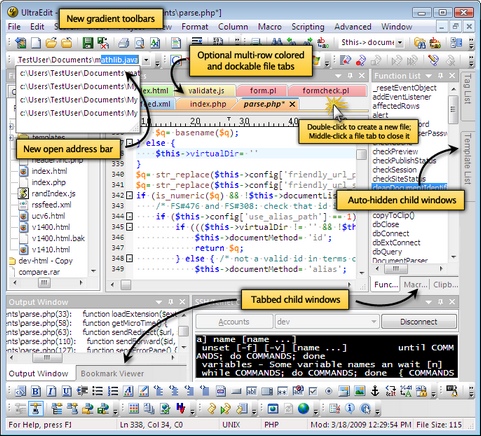The width and height of the screenshot is (481, 436).
Task: Open Print Preview from the toolbar
Action: click(x=139, y=43)
